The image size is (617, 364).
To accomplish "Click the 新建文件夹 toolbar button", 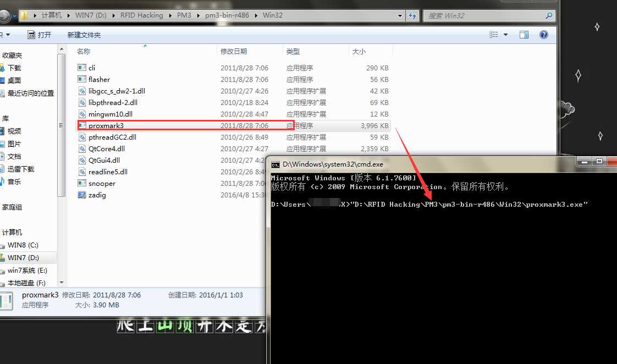I will 84,35.
